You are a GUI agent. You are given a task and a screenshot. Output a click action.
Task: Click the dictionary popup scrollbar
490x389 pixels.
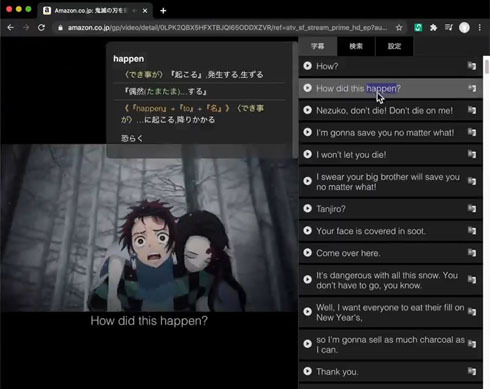(295, 100)
